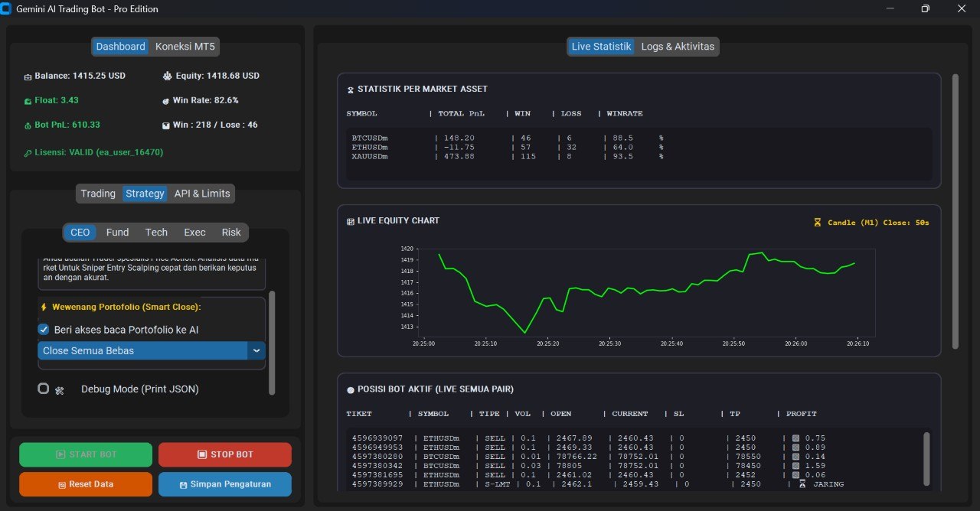Click ticket 4596949953 in positions
Image resolution: width=980 pixels, height=511 pixels.
pos(377,448)
